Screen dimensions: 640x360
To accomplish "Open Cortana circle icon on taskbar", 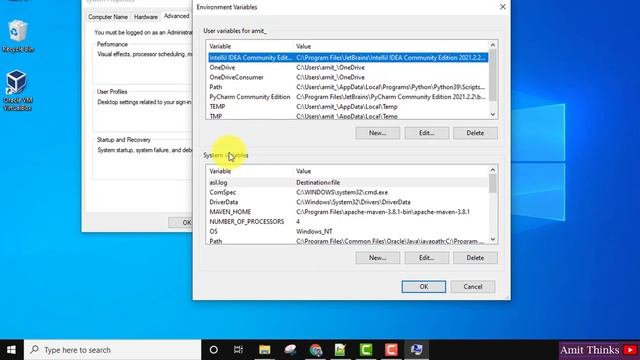I will [x=213, y=350].
